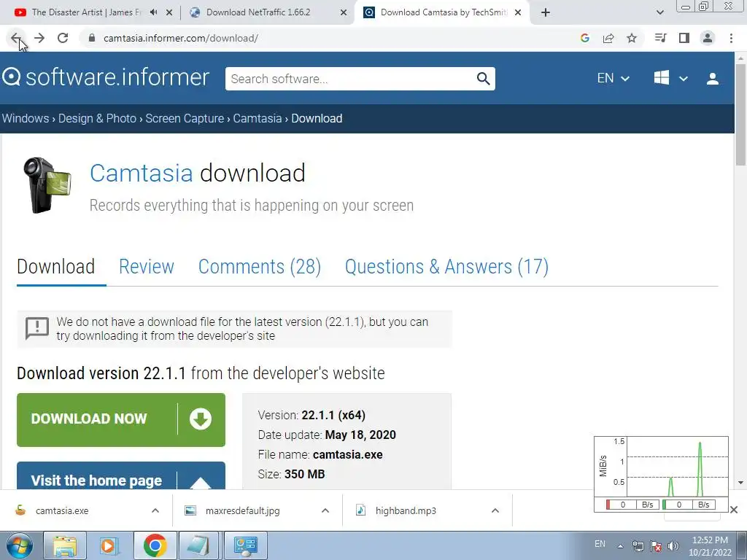Close the Download Camtasia tab

point(518,13)
